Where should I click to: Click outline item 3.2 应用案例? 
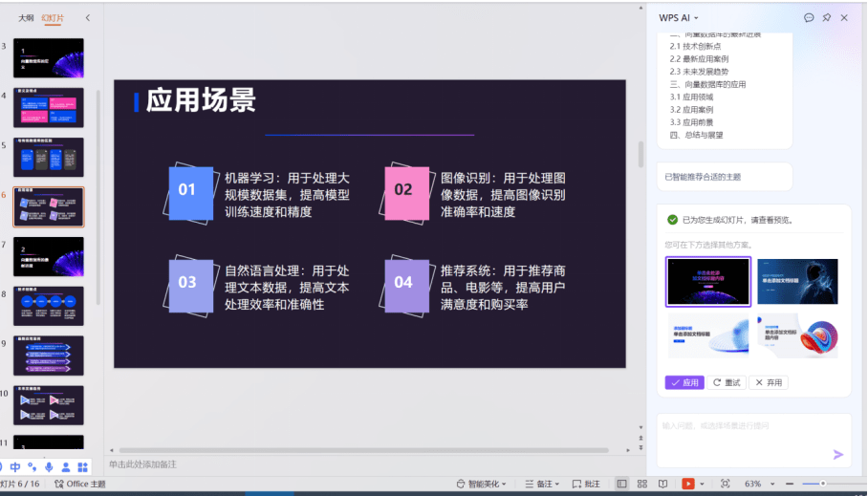[691, 110]
